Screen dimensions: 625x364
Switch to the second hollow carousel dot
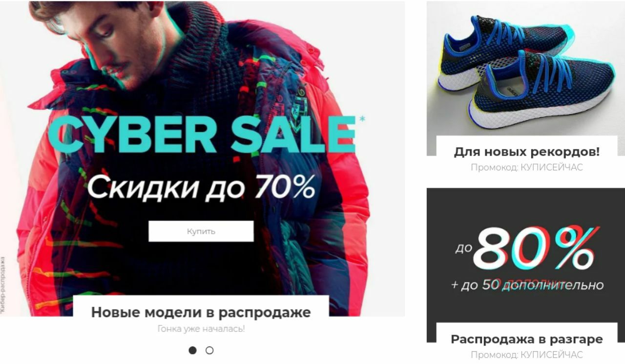209,350
